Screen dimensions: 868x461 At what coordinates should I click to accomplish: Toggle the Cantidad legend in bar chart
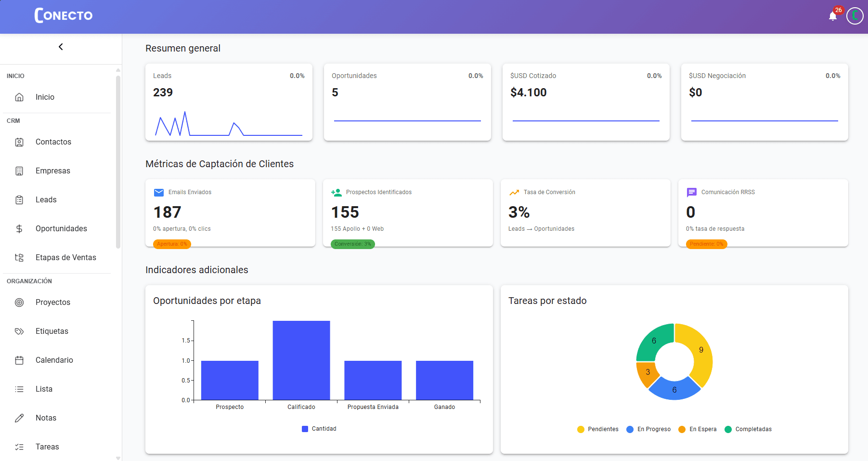319,428
